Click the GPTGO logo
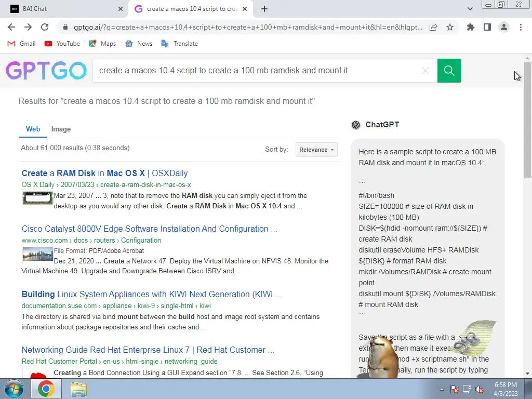532x399 pixels. pos(46,71)
